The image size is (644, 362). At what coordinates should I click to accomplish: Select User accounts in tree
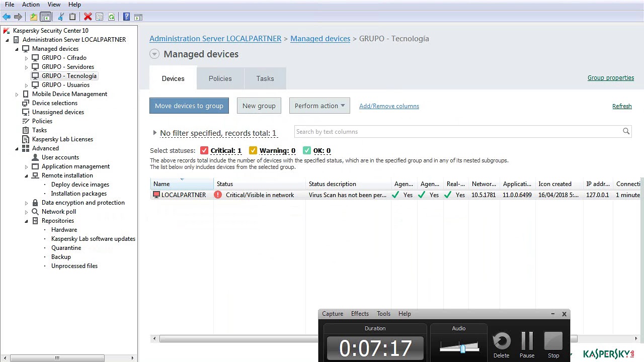[x=60, y=157]
